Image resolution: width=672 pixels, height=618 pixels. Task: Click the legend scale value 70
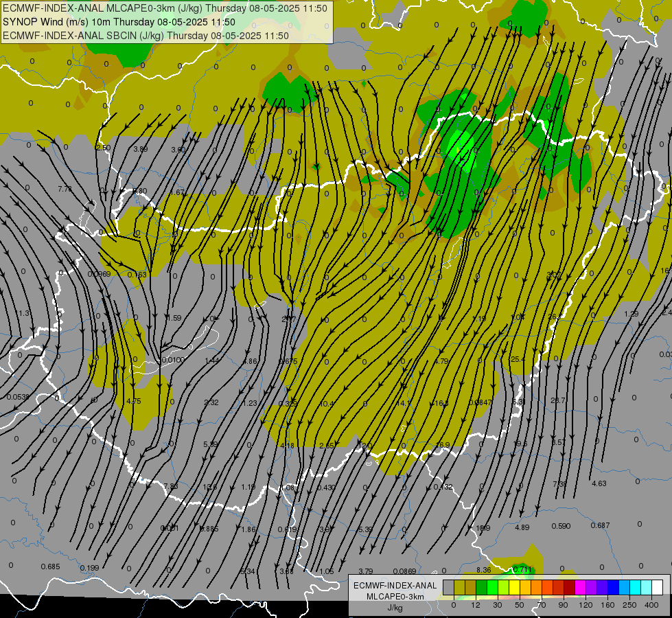[542, 605]
